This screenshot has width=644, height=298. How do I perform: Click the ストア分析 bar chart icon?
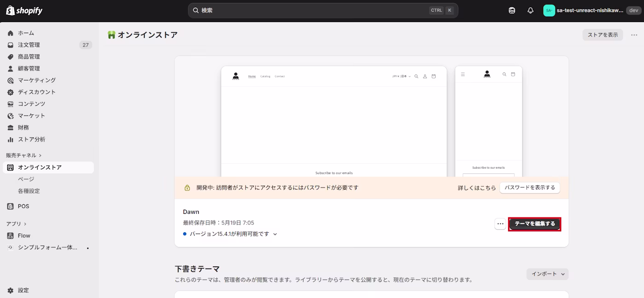[11, 139]
